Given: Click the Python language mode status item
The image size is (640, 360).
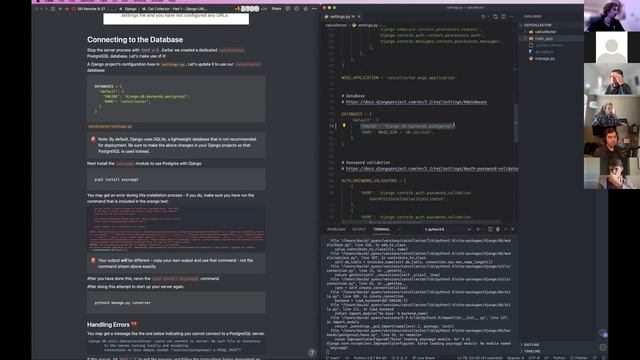Looking at the screenshot, I should (559, 358).
